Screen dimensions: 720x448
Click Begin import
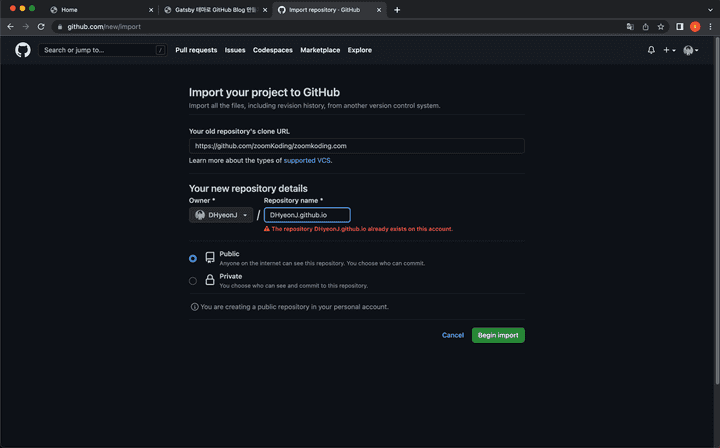(498, 335)
